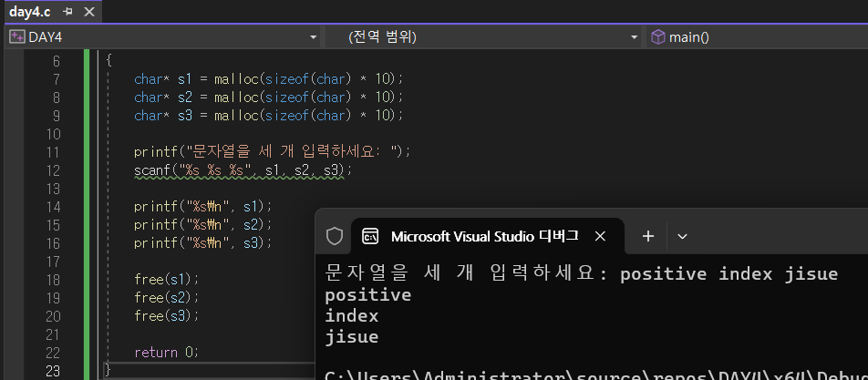
Task: Open the console tab options chevron
Action: (683, 237)
